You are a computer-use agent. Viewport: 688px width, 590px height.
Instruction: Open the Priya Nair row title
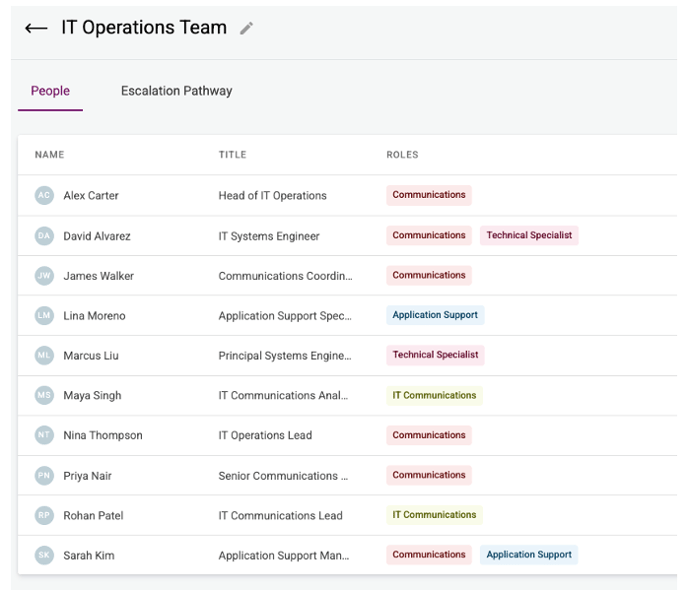click(283, 476)
